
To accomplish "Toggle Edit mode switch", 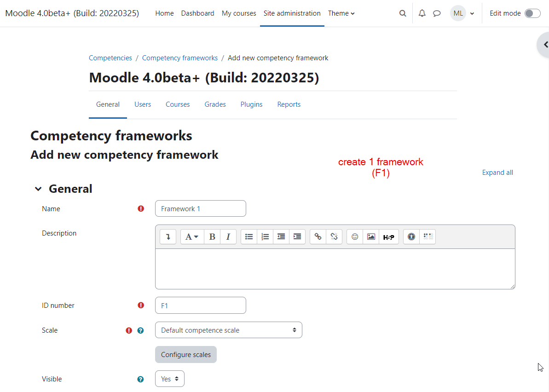I will 532,13.
